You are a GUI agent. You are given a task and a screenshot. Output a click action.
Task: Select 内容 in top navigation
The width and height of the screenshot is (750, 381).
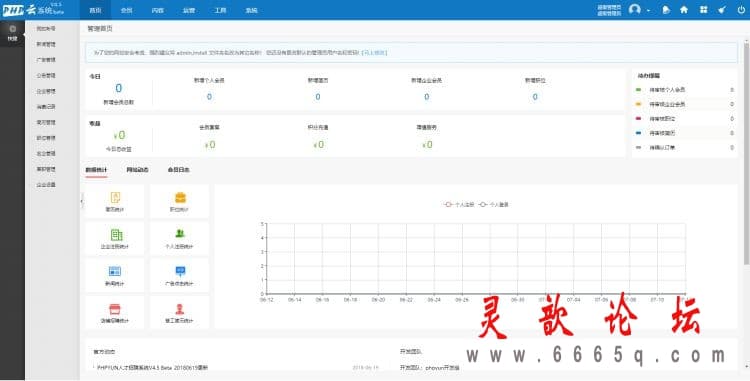(157, 10)
